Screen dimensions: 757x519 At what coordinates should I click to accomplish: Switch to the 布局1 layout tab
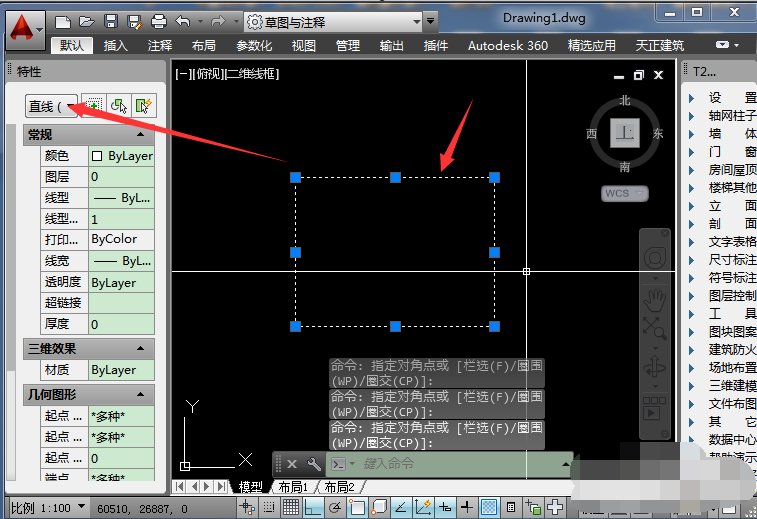point(294,487)
